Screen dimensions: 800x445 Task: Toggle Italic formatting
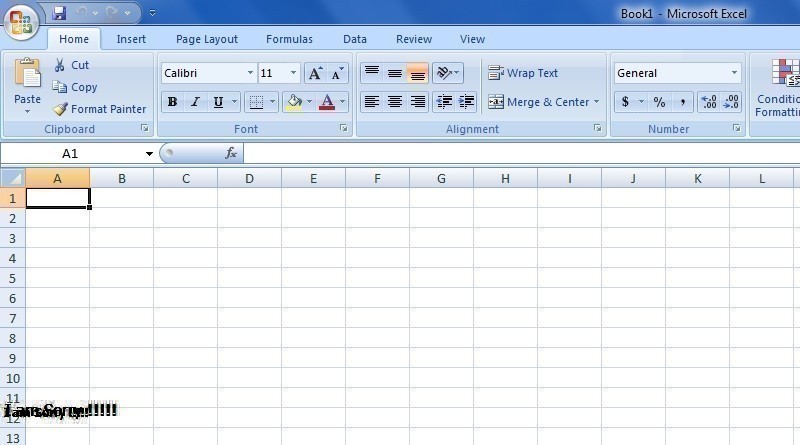pyautogui.click(x=195, y=102)
